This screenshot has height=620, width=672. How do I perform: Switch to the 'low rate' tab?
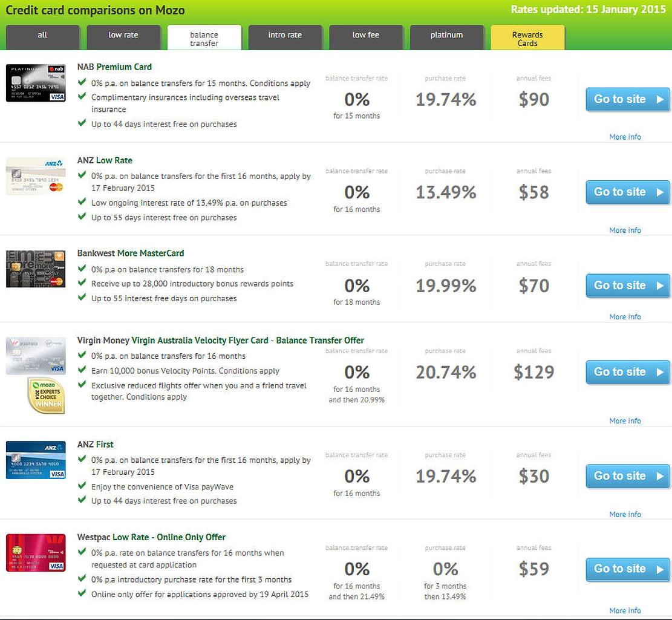click(123, 38)
